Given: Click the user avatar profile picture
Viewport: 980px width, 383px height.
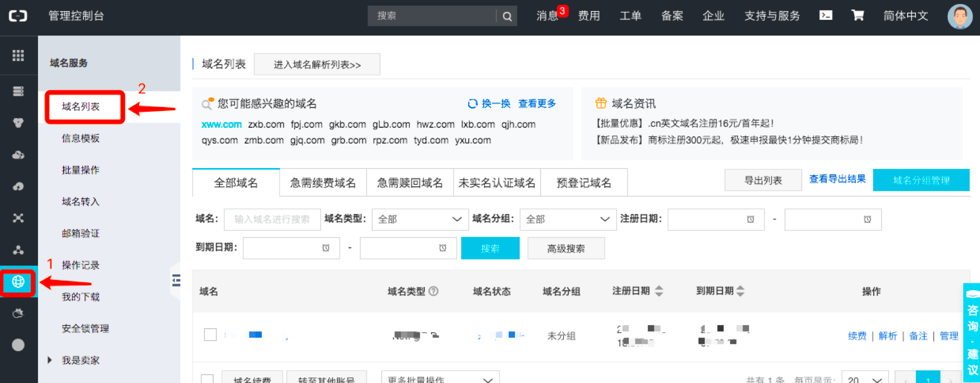Looking at the screenshot, I should click(960, 16).
